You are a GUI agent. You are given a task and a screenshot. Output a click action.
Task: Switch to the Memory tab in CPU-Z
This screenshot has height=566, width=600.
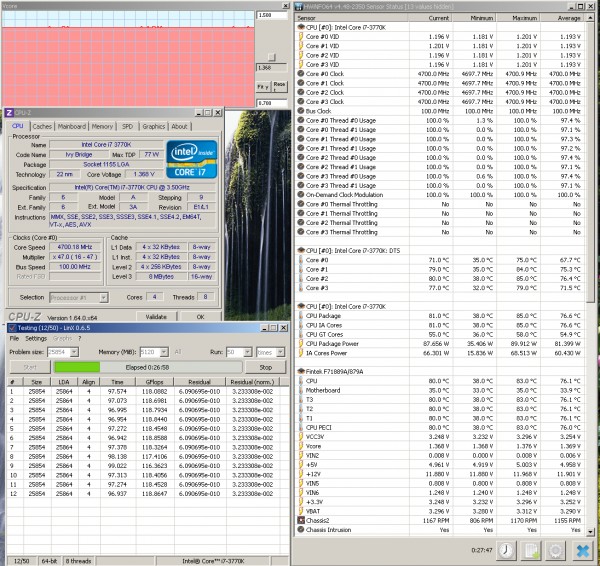(102, 126)
